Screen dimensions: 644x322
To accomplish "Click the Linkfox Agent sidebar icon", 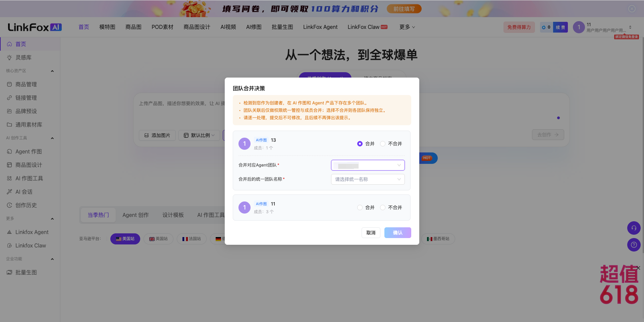I will [9, 232].
